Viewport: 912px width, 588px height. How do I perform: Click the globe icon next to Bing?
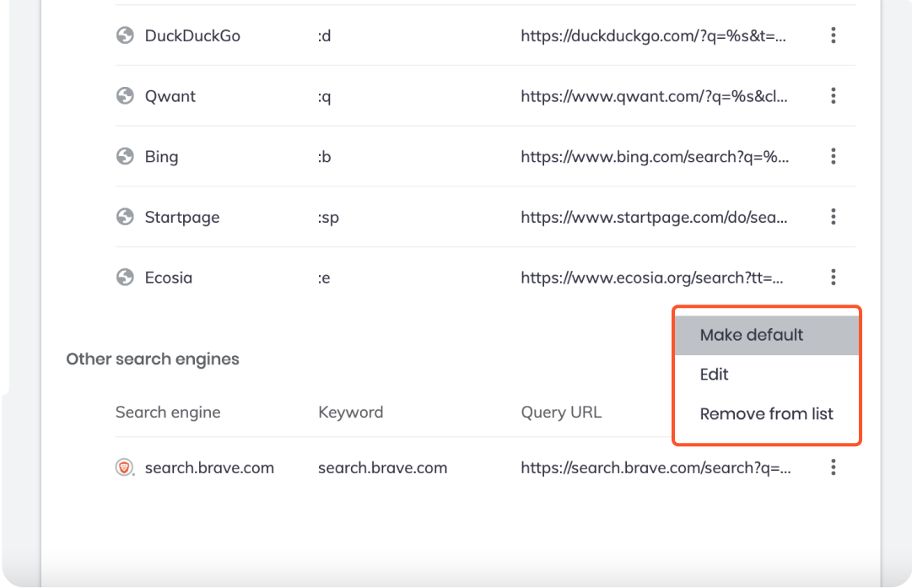point(125,156)
